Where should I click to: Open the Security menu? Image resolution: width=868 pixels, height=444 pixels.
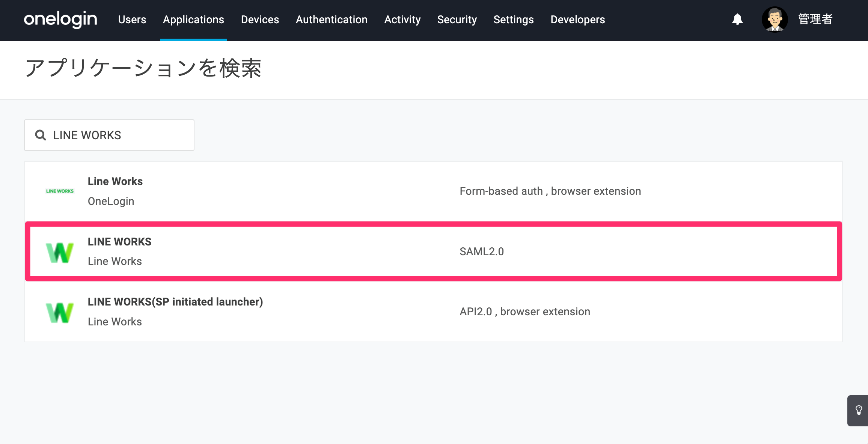click(457, 20)
